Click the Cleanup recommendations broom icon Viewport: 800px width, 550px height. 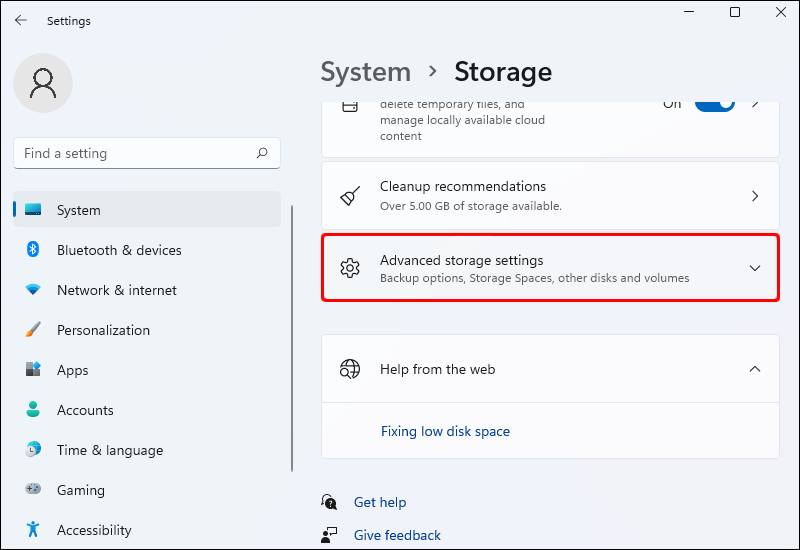[349, 196]
